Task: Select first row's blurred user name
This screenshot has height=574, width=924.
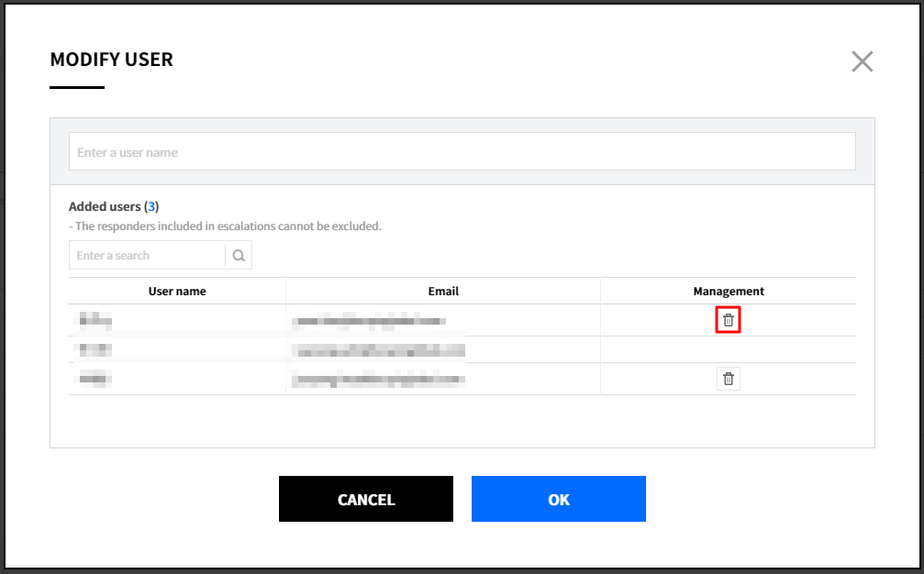Action: [95, 320]
